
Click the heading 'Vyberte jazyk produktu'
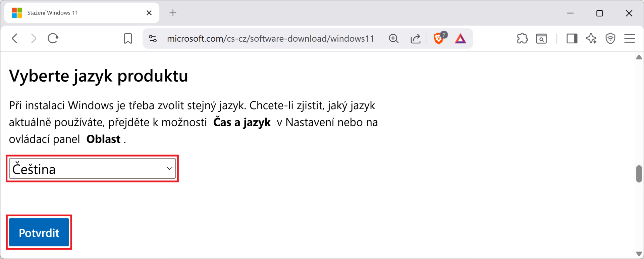click(x=98, y=76)
